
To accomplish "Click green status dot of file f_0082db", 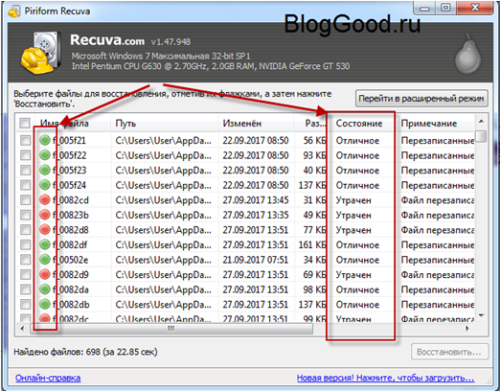I will pos(45,304).
